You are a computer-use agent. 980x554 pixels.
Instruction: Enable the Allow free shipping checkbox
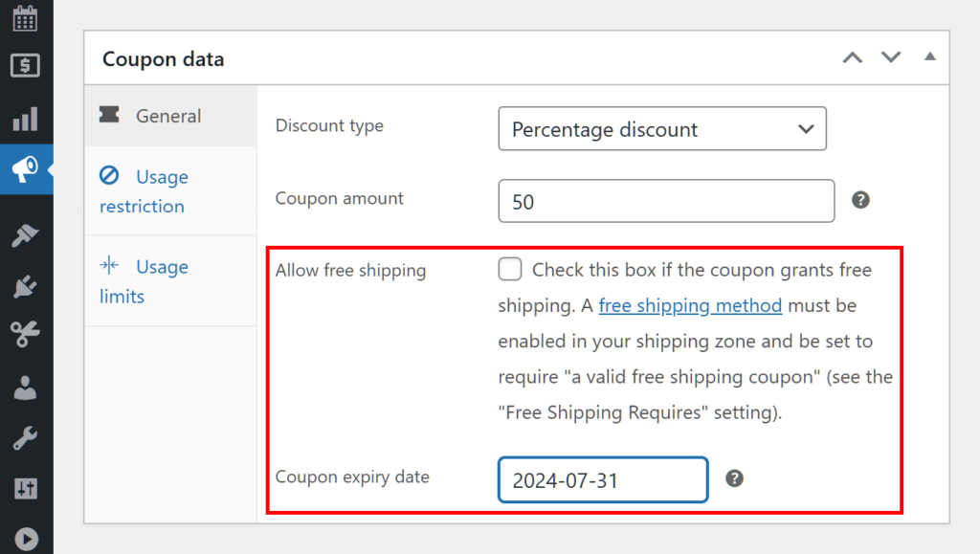point(510,270)
